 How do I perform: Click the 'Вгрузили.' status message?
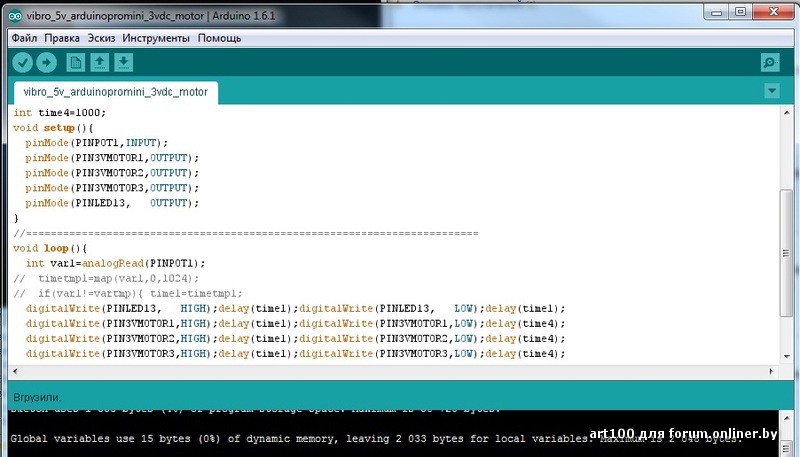coord(37,397)
